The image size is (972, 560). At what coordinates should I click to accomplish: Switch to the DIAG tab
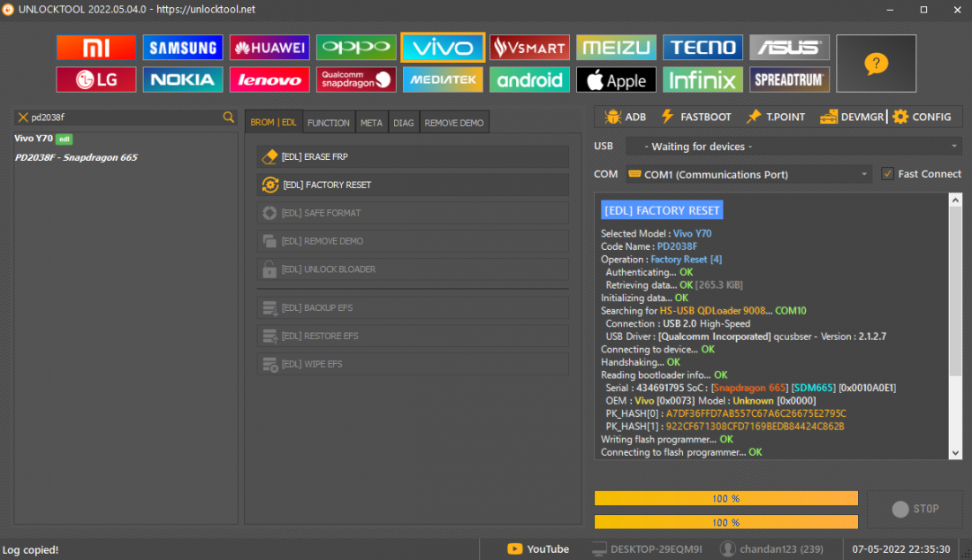pos(404,123)
